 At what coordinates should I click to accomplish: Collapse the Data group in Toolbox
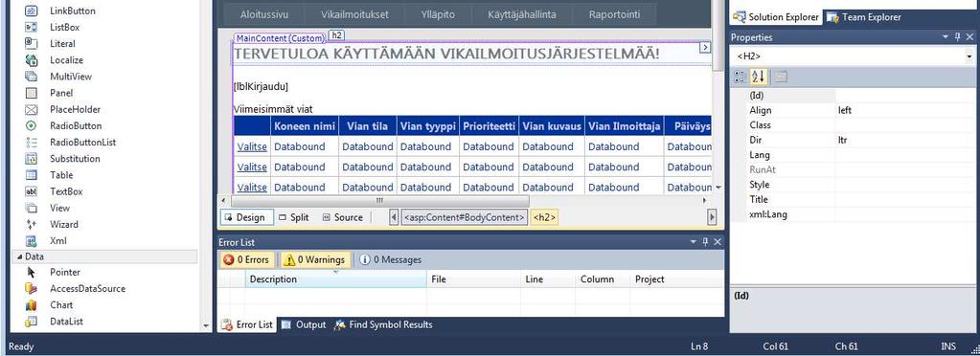pyautogui.click(x=19, y=256)
